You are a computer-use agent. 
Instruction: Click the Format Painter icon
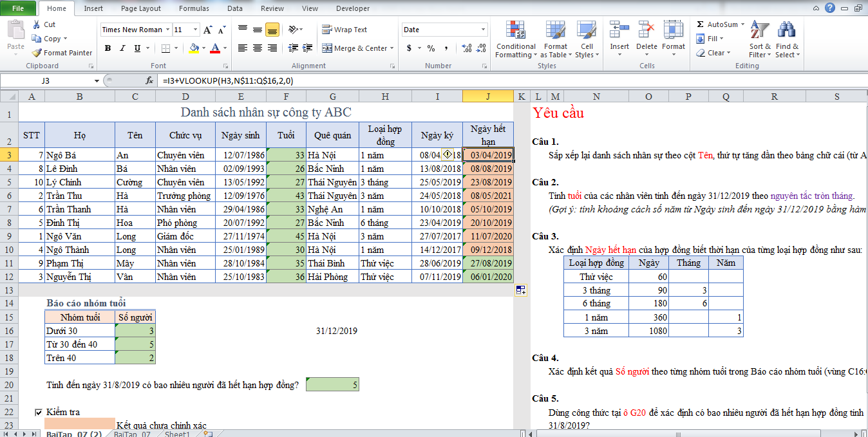click(37, 53)
